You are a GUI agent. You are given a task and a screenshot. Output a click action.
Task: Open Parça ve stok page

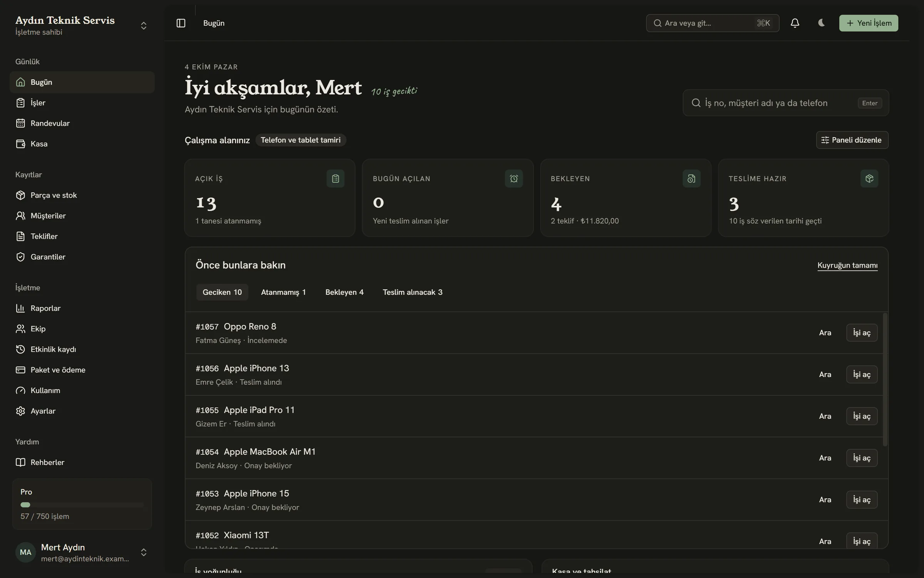click(82, 195)
